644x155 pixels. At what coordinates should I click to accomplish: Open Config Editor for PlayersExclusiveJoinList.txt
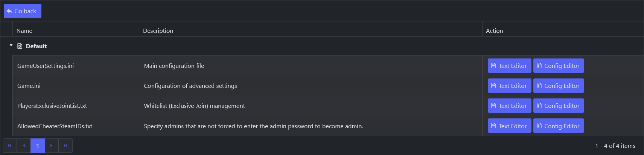pos(559,106)
